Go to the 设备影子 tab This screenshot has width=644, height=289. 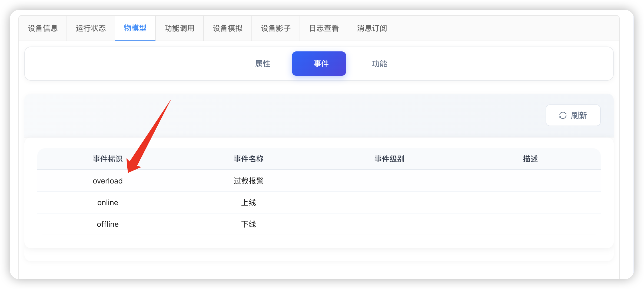coord(276,28)
